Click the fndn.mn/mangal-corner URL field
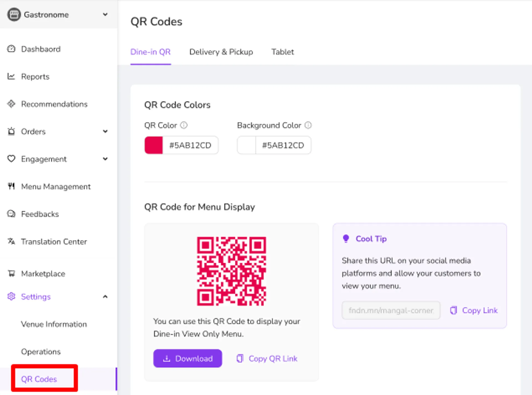The height and width of the screenshot is (395, 532). [x=391, y=310]
